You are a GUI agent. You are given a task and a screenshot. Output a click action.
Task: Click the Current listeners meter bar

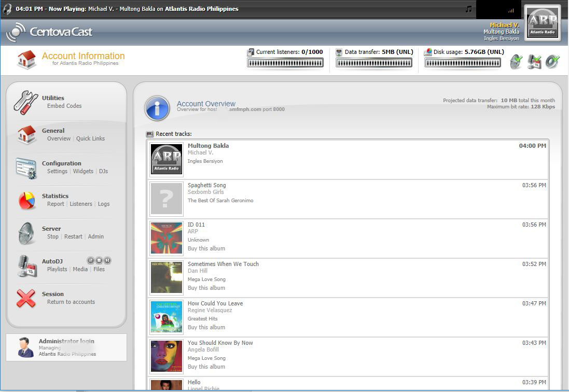point(285,63)
